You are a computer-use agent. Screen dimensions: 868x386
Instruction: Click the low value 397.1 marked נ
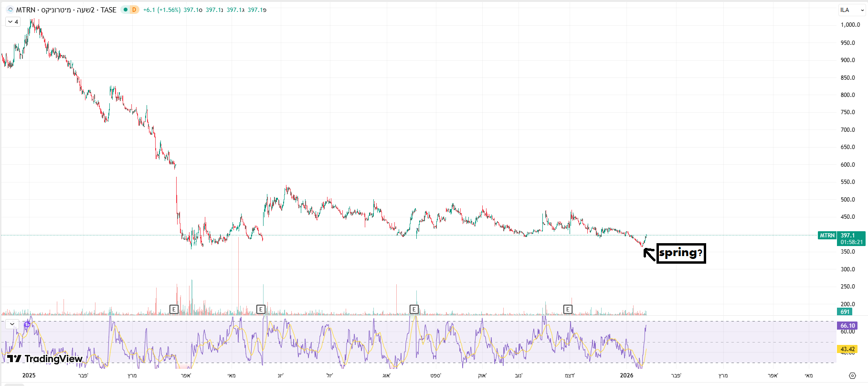(x=214, y=10)
